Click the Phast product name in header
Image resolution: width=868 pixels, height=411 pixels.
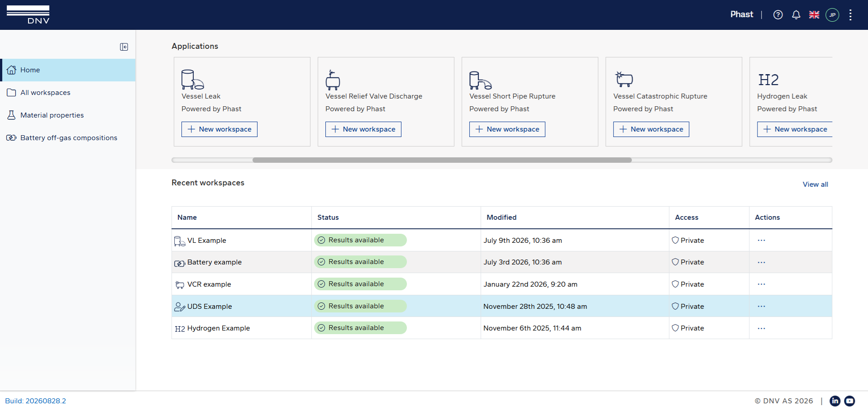click(x=742, y=14)
